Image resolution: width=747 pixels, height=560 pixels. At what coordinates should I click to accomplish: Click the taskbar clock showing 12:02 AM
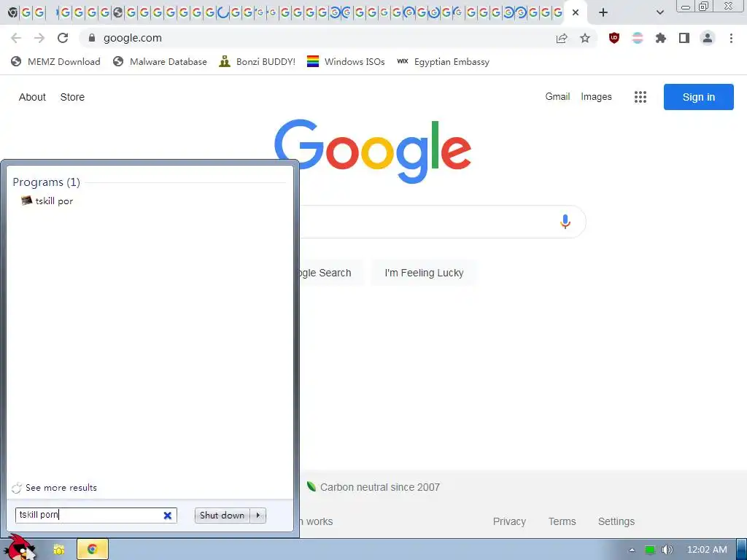click(x=707, y=550)
